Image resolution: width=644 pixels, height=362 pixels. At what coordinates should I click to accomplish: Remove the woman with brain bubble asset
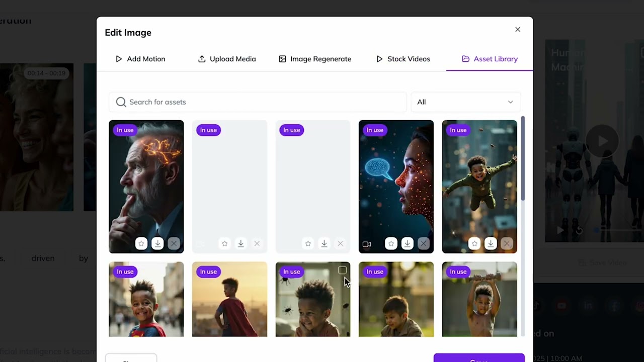point(424,244)
